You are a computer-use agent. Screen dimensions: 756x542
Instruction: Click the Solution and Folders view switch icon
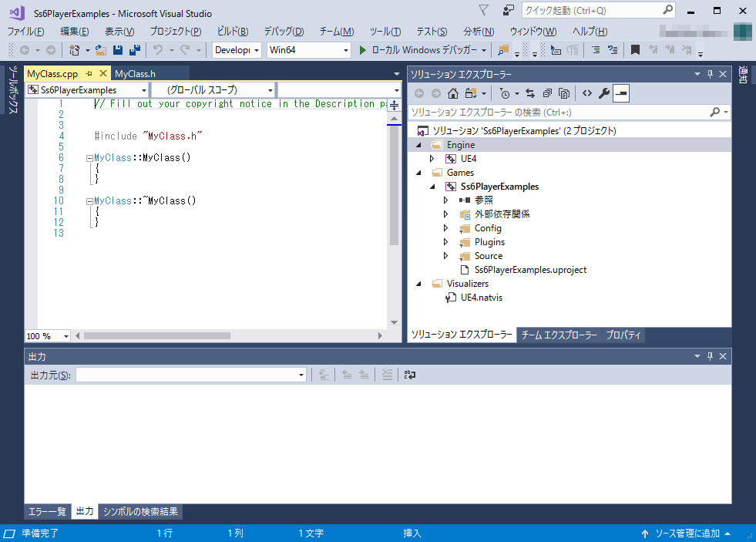tap(471, 93)
